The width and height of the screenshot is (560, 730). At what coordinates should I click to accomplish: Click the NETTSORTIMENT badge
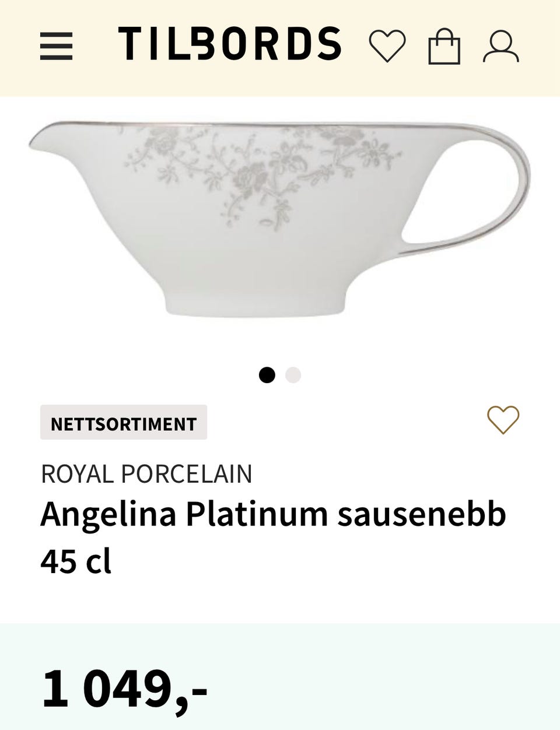click(124, 423)
